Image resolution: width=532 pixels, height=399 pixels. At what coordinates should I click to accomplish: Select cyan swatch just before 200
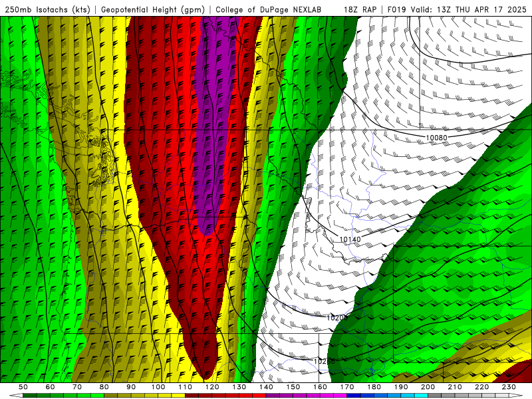pos(421,396)
